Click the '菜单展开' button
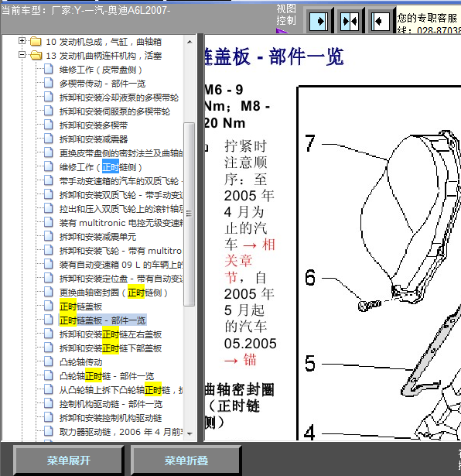Viewport: 461px width, 476px height. [69, 461]
